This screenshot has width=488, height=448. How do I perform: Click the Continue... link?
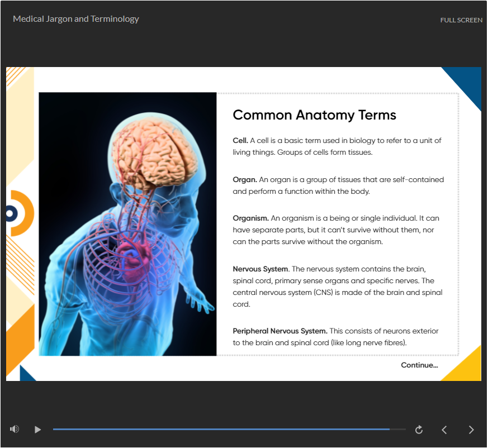click(x=419, y=365)
